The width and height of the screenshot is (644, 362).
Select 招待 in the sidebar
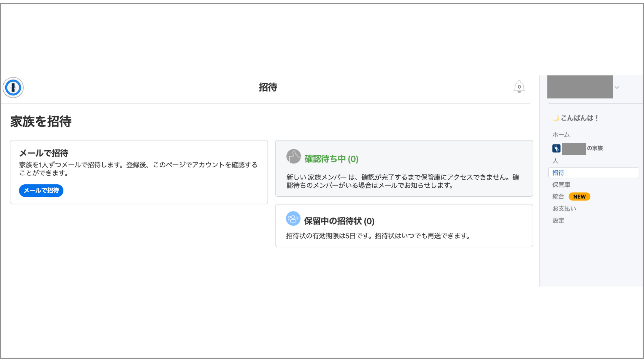coord(593,173)
